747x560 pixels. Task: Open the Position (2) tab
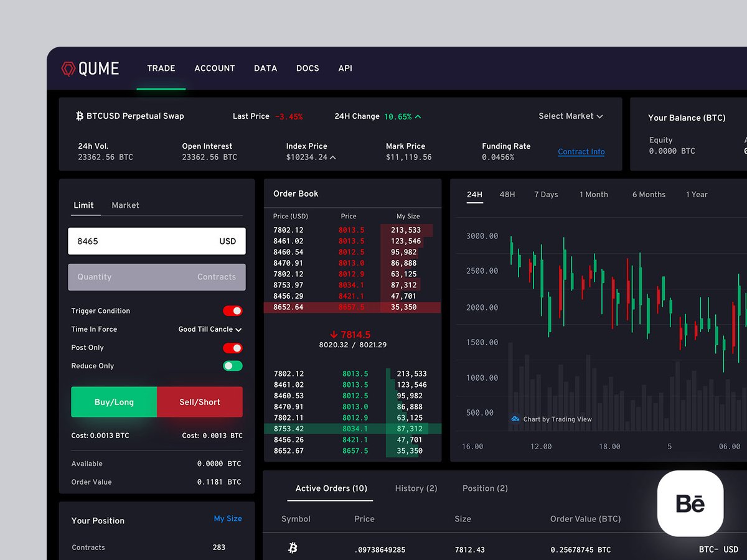[x=485, y=488]
